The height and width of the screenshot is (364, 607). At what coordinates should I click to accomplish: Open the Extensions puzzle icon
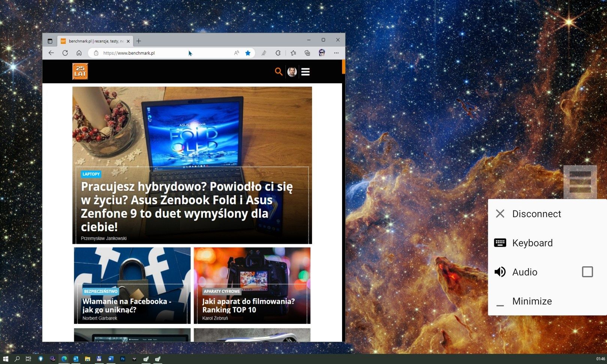pyautogui.click(x=278, y=53)
